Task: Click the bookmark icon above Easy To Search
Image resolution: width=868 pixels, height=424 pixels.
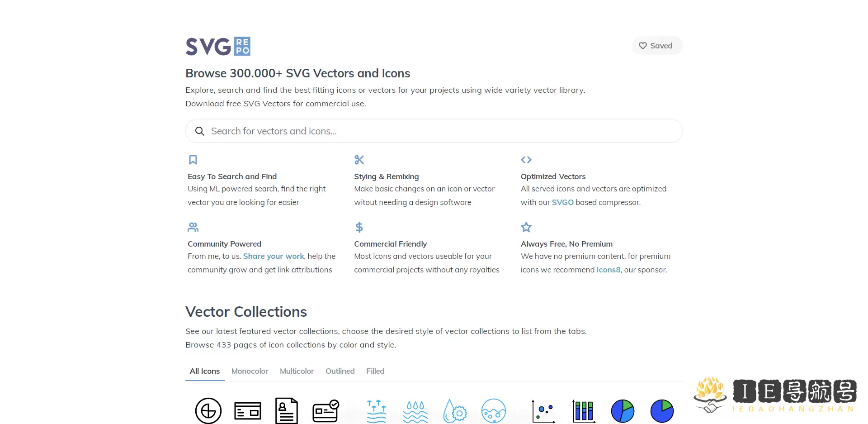Action: click(x=193, y=160)
